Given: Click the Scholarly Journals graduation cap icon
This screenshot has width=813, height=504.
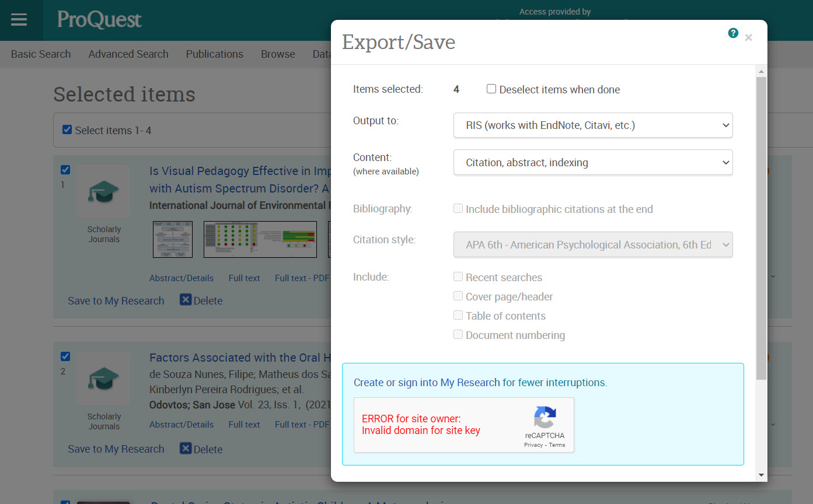Looking at the screenshot, I should (103, 191).
